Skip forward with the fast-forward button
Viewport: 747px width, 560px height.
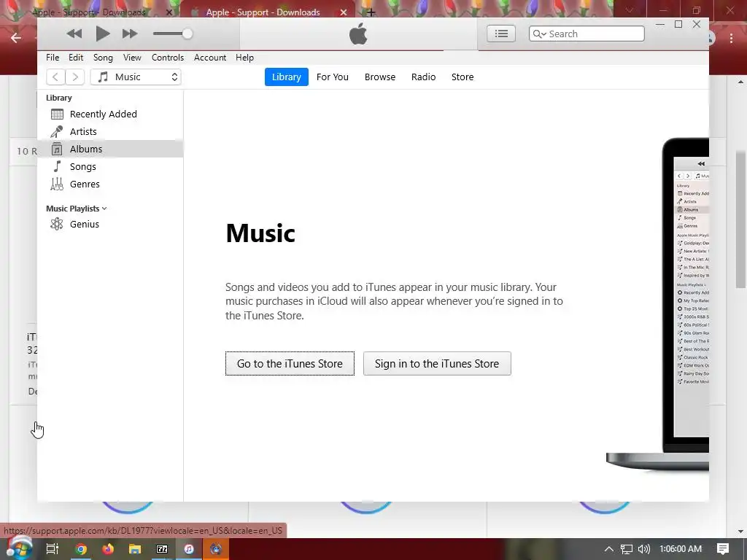(130, 34)
